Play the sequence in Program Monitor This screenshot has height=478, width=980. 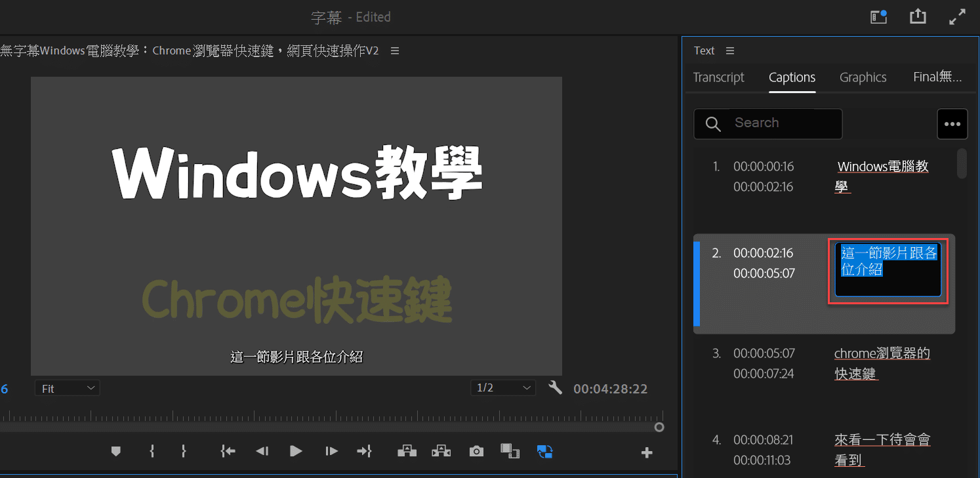pyautogui.click(x=296, y=451)
